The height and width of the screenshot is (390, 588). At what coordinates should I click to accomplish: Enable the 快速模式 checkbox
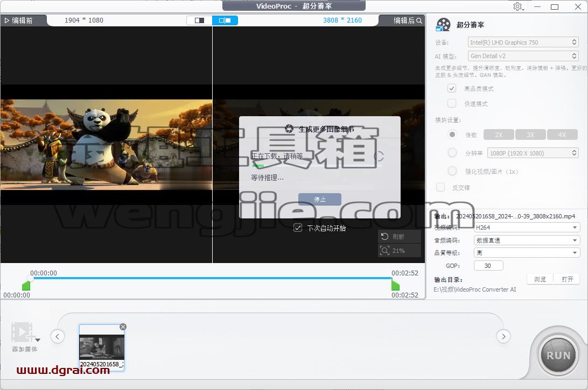click(452, 103)
